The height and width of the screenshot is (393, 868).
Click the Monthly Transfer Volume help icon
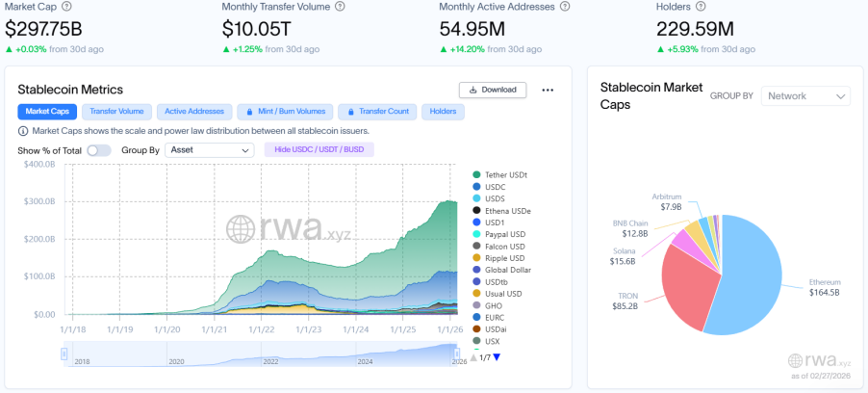tap(348, 6)
